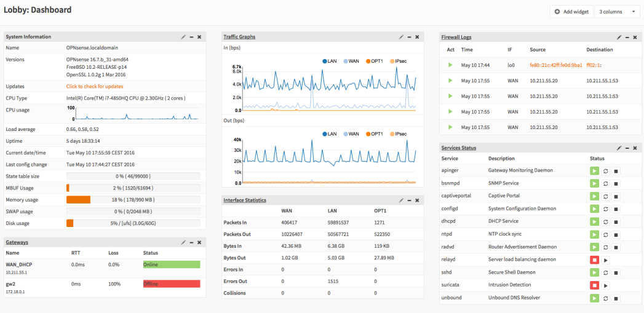
Task: Stop the apinger service
Action: [616, 170]
